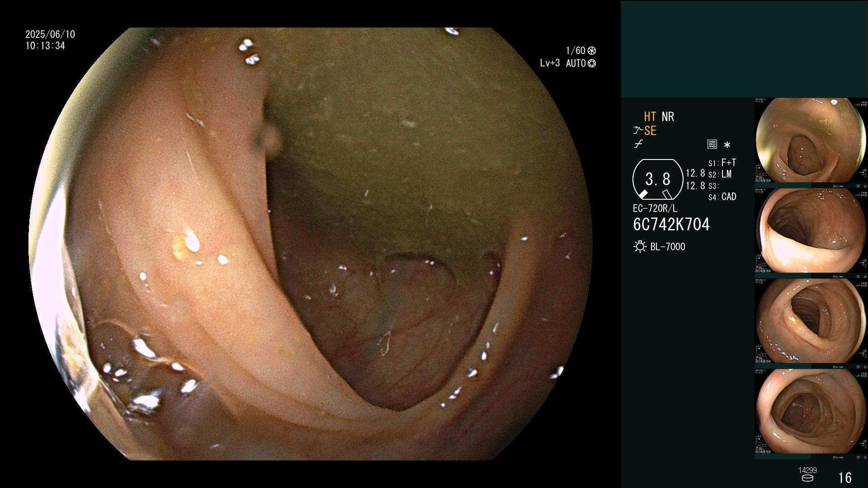Click the shutter speed icon beside 1/60
The width and height of the screenshot is (868, 488).
click(591, 51)
